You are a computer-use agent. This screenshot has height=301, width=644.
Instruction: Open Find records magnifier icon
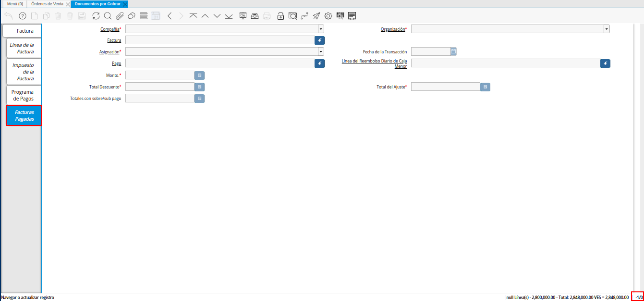108,16
